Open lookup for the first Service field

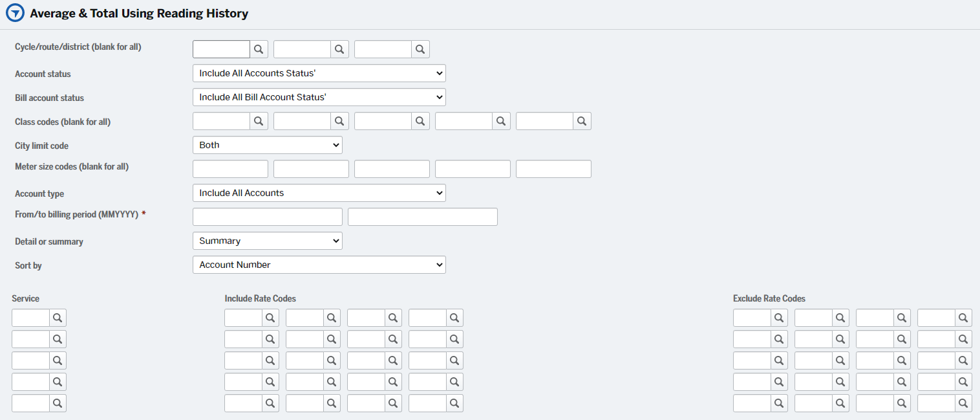[58, 318]
